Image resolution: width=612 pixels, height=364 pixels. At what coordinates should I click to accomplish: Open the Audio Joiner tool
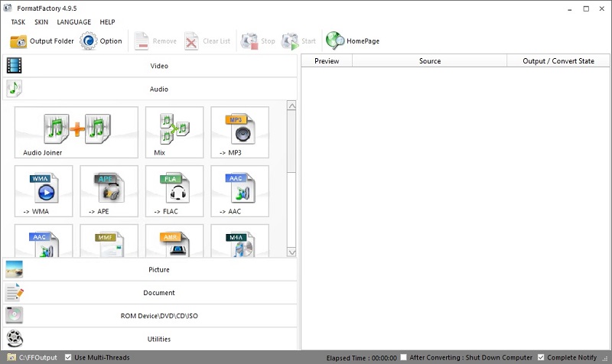pyautogui.click(x=76, y=132)
